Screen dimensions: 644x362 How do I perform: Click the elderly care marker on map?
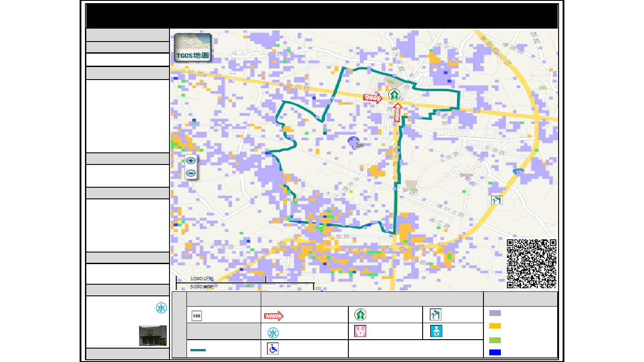tap(497, 200)
